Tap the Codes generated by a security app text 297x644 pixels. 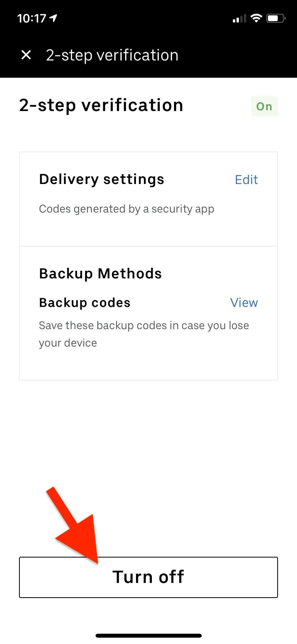(x=126, y=209)
